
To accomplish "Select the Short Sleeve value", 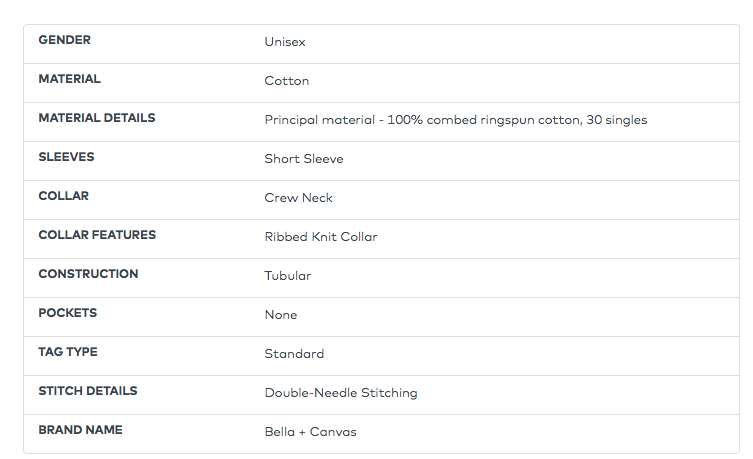I will click(303, 159).
